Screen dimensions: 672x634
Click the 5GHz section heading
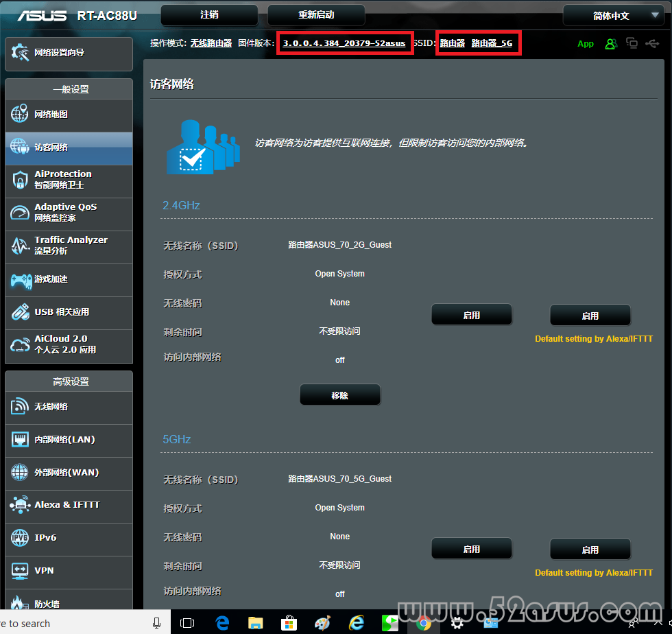[x=177, y=439]
